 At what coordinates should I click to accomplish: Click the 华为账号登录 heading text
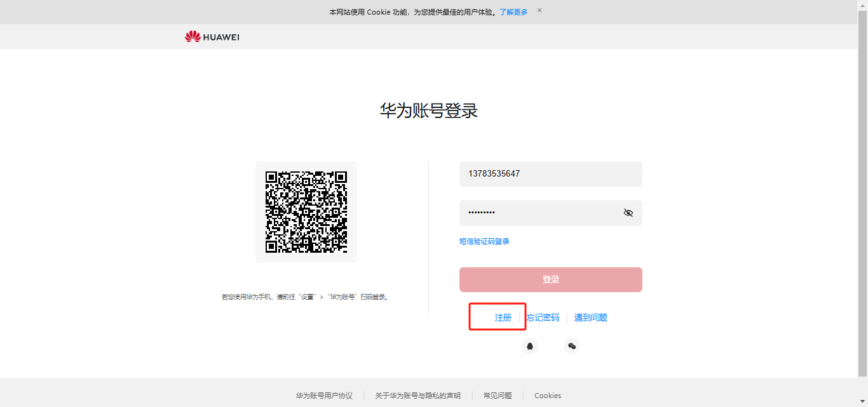click(429, 111)
